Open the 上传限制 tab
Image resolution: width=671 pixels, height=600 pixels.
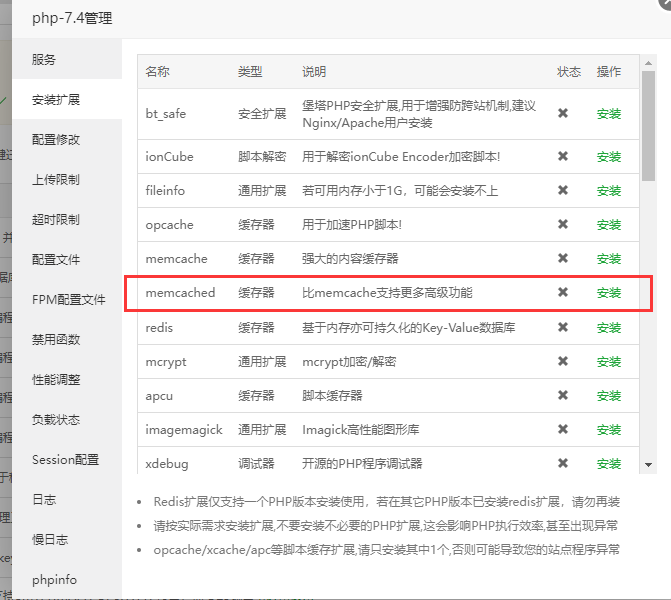[x=67, y=179]
